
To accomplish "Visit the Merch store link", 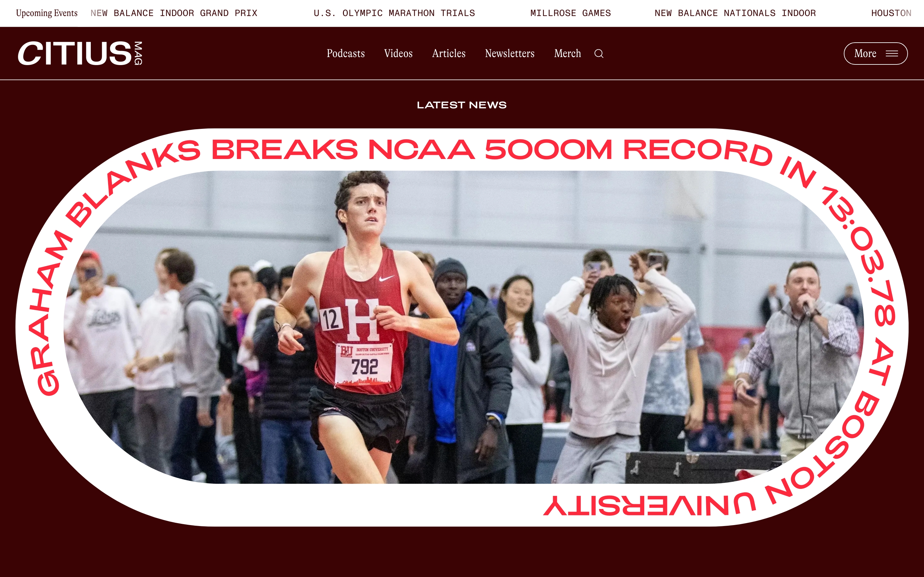I will point(567,54).
